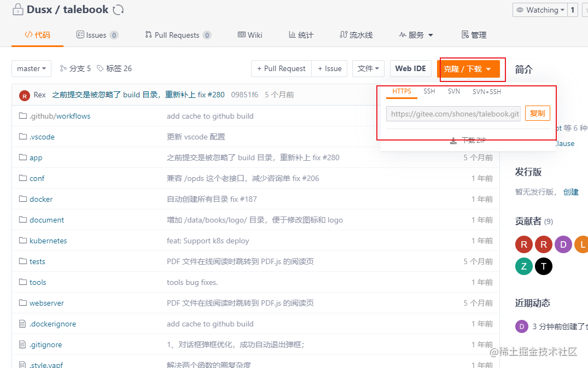The height and width of the screenshot is (368, 588).
Task: Select the SSH clone tab
Action: click(x=429, y=91)
